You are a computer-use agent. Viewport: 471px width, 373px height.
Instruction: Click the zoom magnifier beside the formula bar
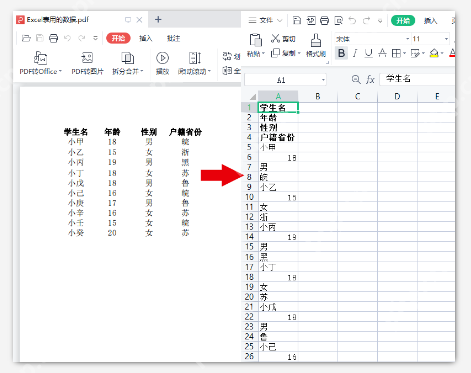click(x=356, y=79)
